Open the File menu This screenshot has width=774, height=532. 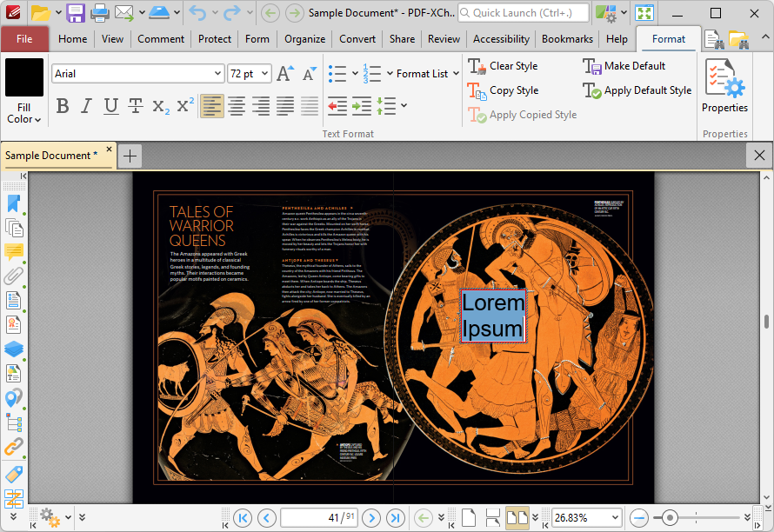pos(24,39)
